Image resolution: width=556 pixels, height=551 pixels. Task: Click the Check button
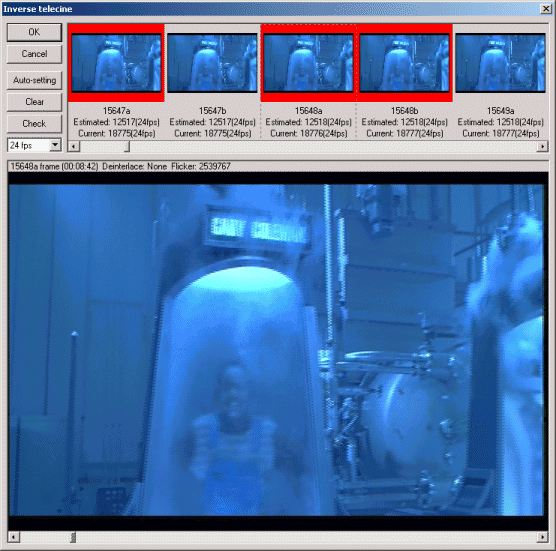pos(34,123)
